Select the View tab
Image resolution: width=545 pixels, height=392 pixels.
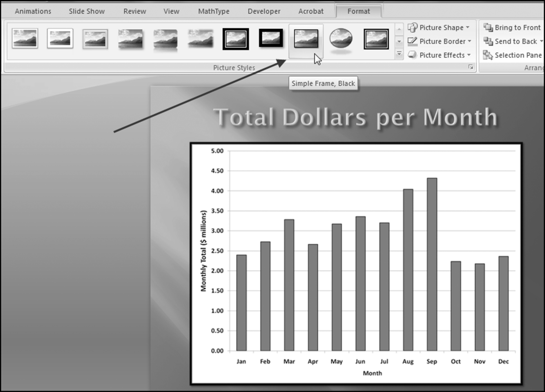pyautogui.click(x=171, y=11)
